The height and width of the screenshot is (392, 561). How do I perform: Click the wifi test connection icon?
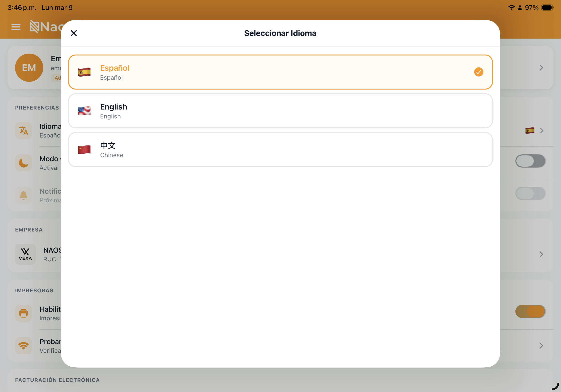click(23, 345)
